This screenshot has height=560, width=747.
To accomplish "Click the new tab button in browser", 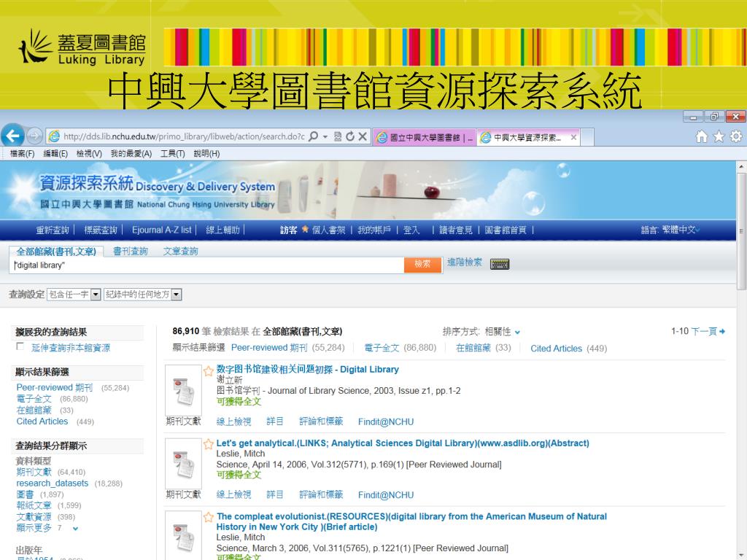I will click(587, 137).
